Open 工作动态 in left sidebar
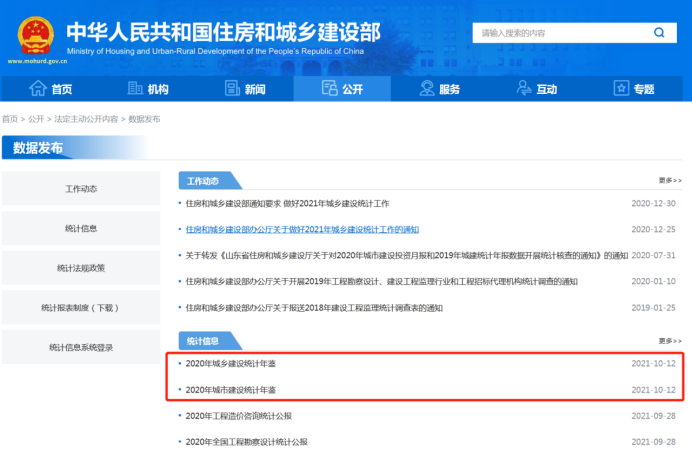Viewport: 692px width, 459px height. coord(81,189)
